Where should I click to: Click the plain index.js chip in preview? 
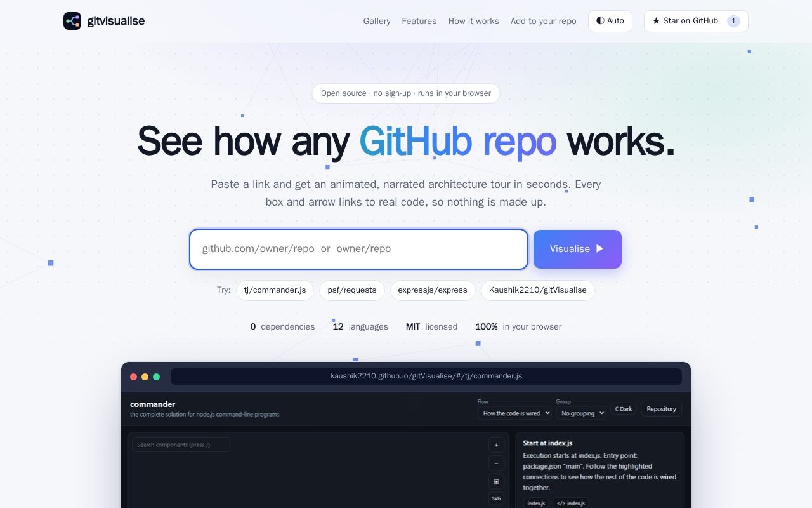tap(536, 503)
